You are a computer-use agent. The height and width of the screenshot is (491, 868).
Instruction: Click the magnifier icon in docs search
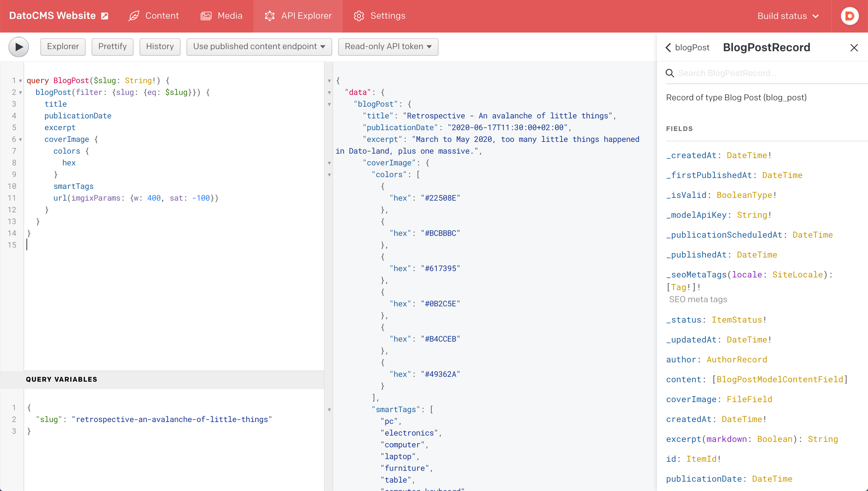[670, 73]
